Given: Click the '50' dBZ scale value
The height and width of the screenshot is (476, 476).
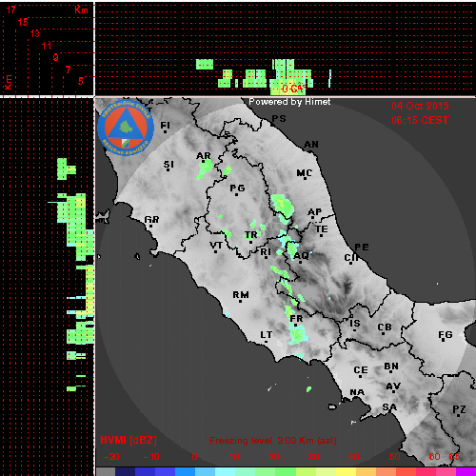Looking at the screenshot, I should point(394,457).
